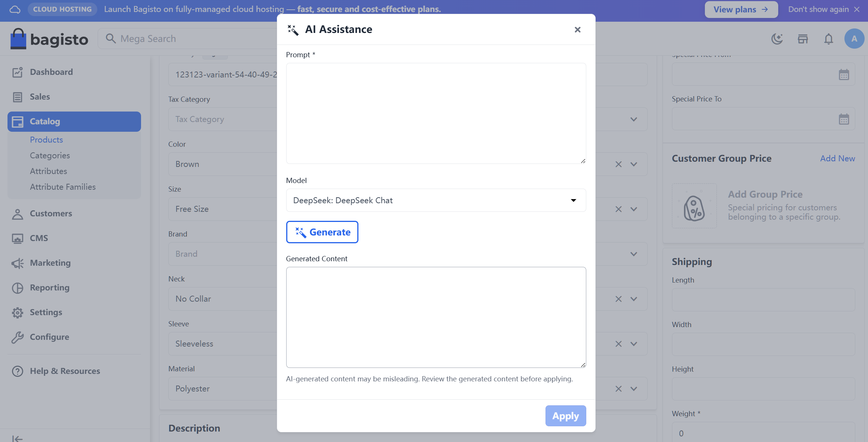
Task: Open the admin profile avatar
Action: (854, 39)
